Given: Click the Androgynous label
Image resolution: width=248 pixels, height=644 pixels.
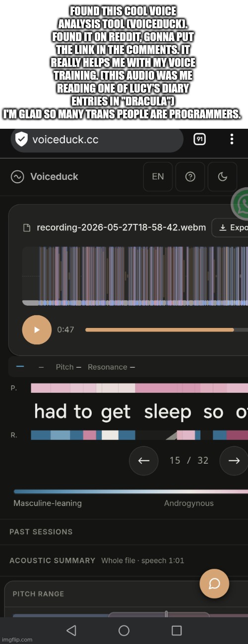Looking at the screenshot, I should point(189,503).
